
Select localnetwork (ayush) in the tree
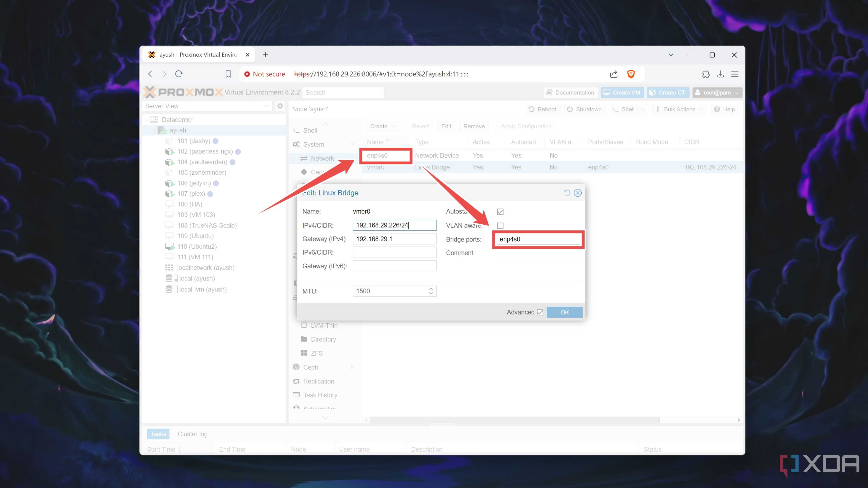click(x=205, y=268)
